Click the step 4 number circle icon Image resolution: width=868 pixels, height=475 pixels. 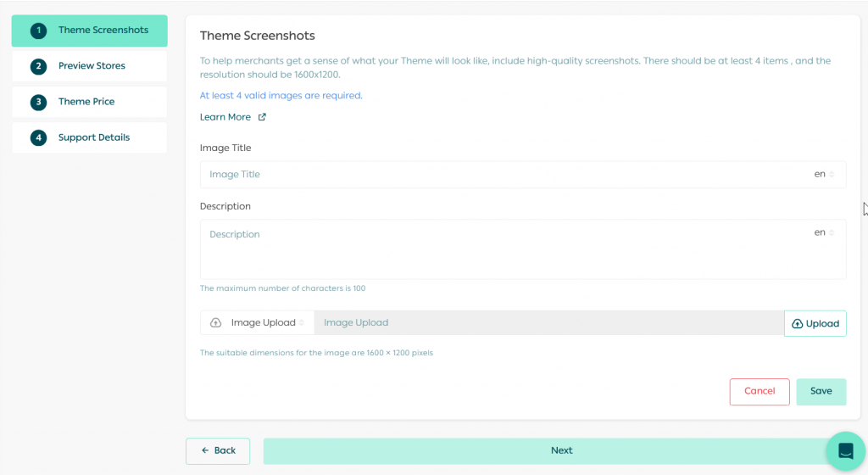38,137
